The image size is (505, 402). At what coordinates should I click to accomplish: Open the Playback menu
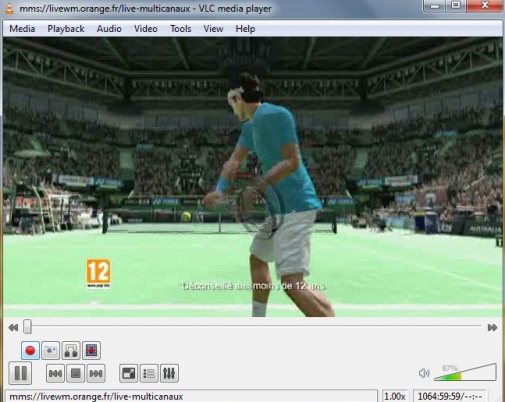point(66,29)
